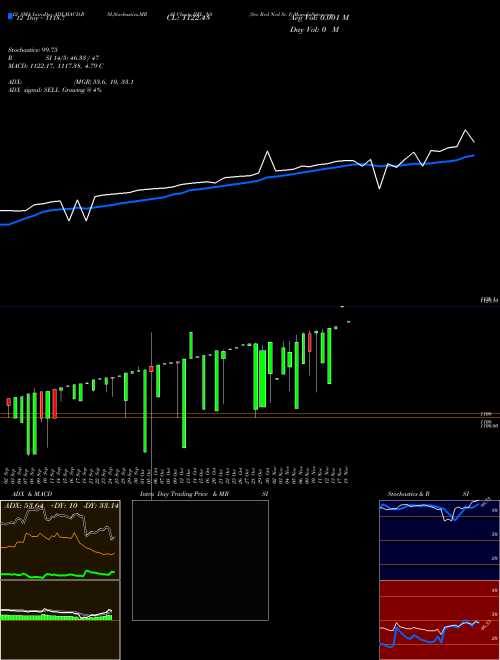Viewport: 500px width, 660px height.
Task: Select the ADX: 53.64 label in panel
Action: [24, 506]
